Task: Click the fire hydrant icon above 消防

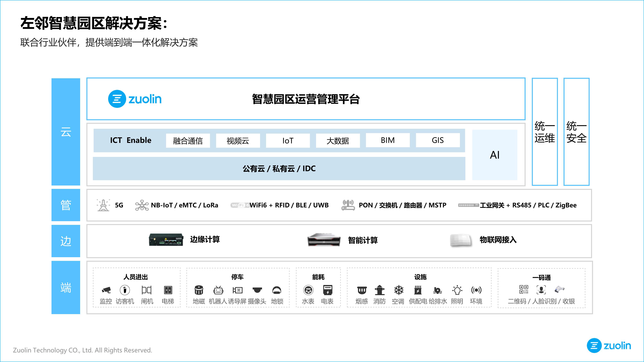Action: pyautogui.click(x=379, y=290)
